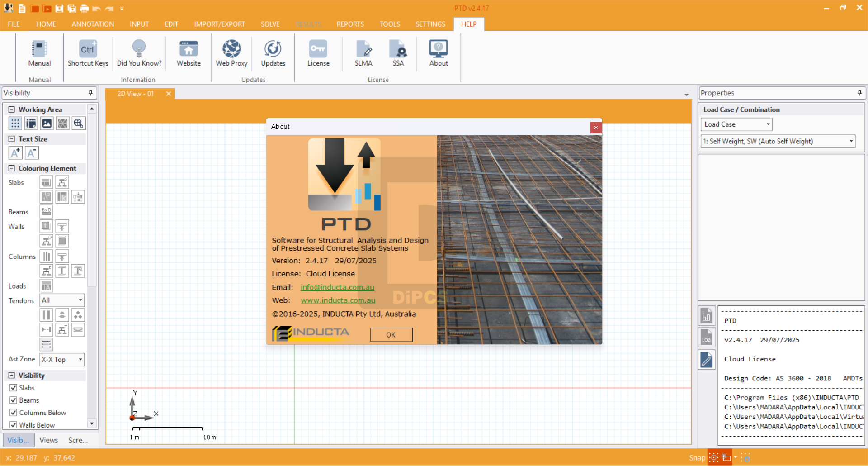The width and height of the screenshot is (868, 466).
Task: Switch to the INPUT ribbon tab
Action: pyautogui.click(x=139, y=24)
